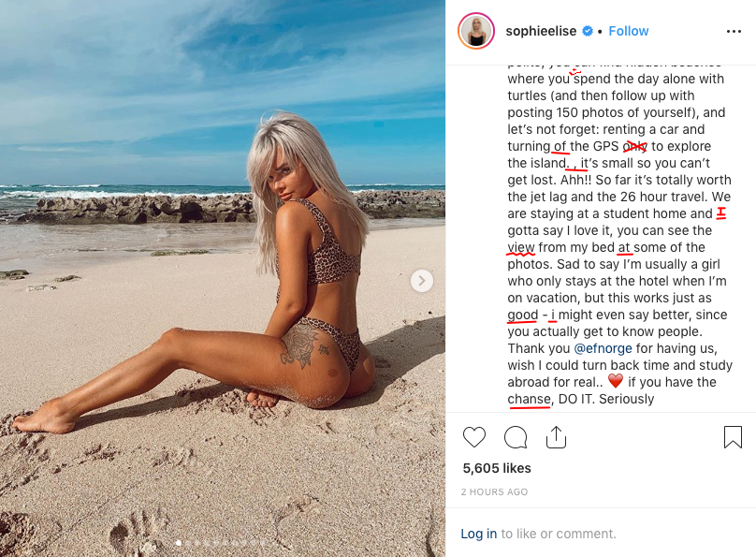Save the post with the bookmark icon
This screenshot has height=557, width=756.
coord(733,437)
